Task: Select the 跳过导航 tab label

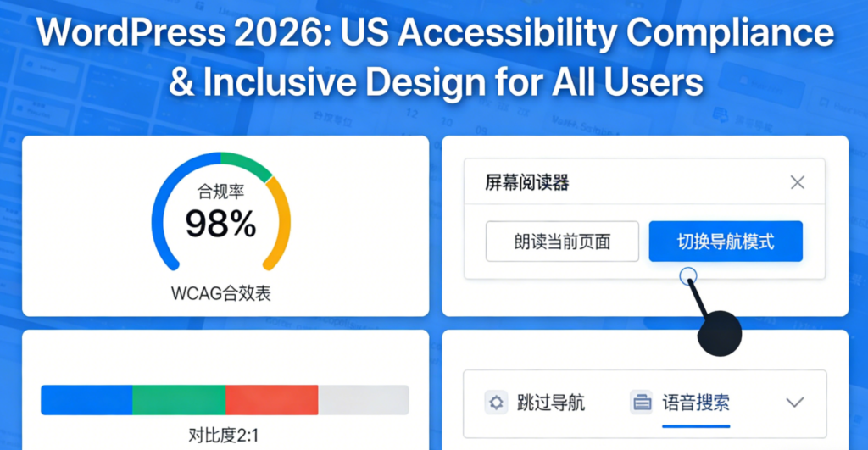Action: [x=550, y=403]
